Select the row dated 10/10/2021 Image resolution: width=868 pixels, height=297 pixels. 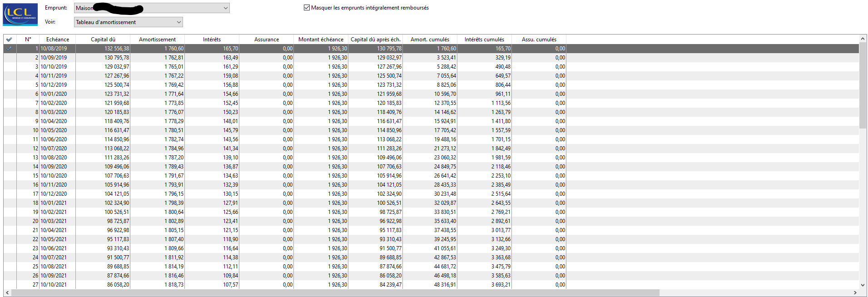[x=431, y=285]
